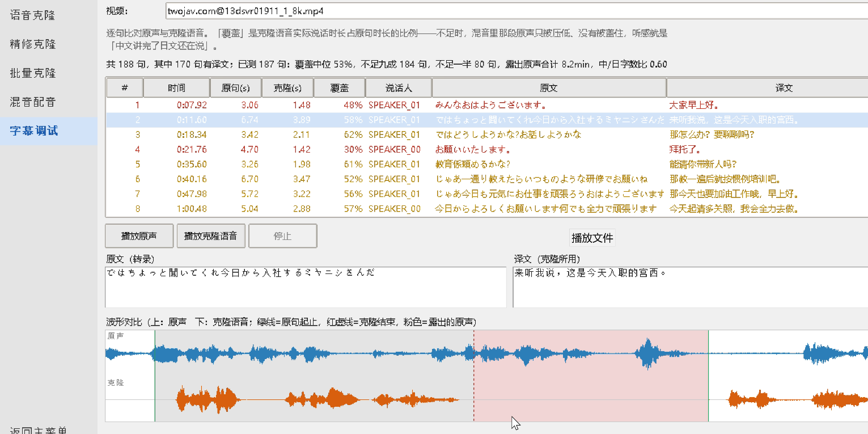
Task: Click the clone duration value 3.47
Action: pyautogui.click(x=301, y=179)
